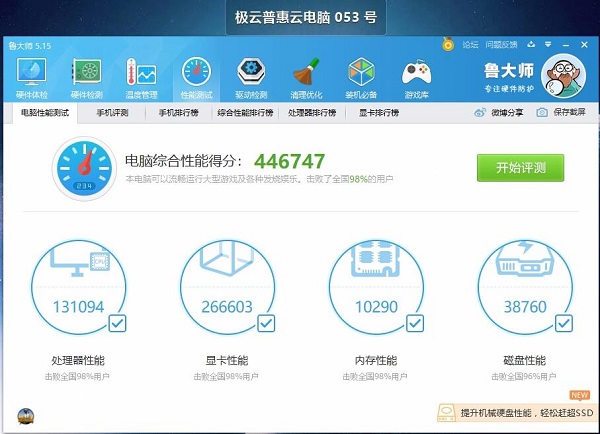Open 游戏库 game library
This screenshot has height=434, width=600.
[x=416, y=78]
